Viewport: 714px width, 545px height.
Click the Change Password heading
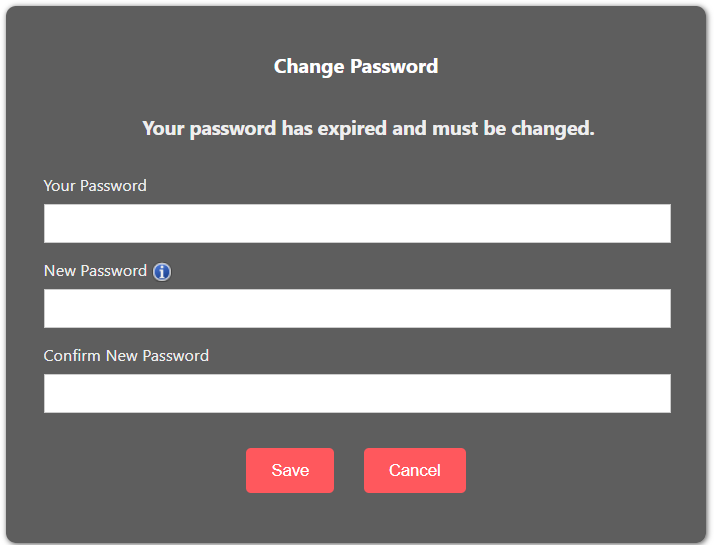[x=356, y=66]
